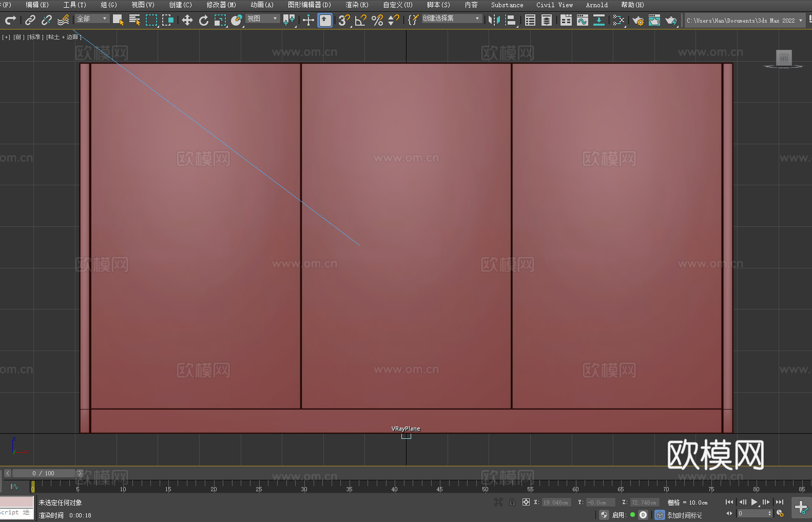Click the [标准] viewport shading preset label

(x=35, y=37)
